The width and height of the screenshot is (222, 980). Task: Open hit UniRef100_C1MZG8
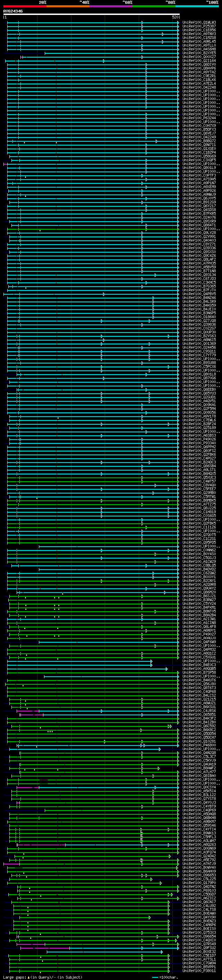(199, 38)
